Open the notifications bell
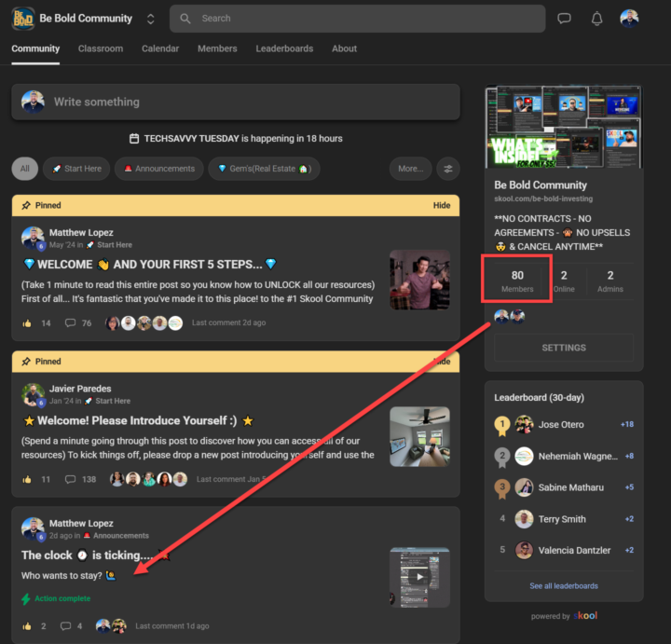The height and width of the screenshot is (644, 671). pyautogui.click(x=597, y=19)
